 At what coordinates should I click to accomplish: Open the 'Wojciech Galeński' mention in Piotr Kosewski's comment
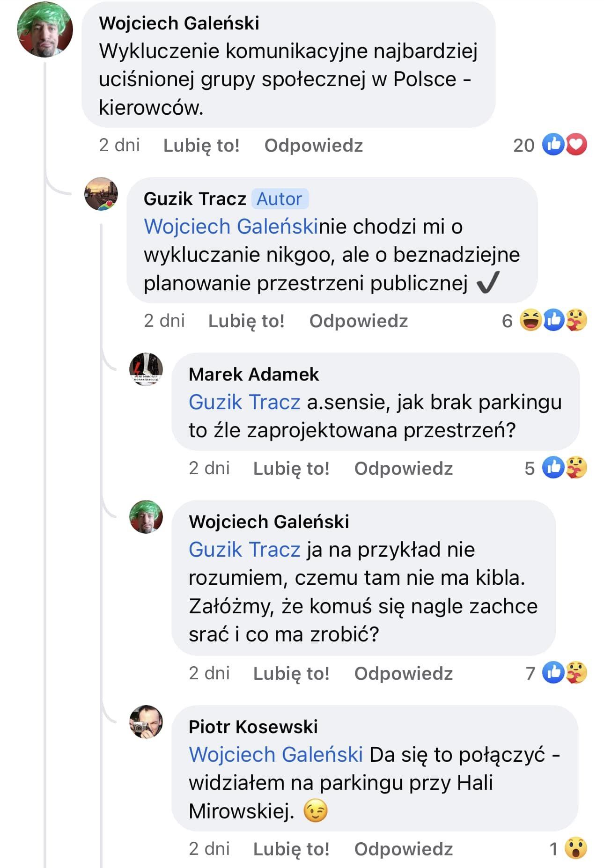[x=276, y=754]
